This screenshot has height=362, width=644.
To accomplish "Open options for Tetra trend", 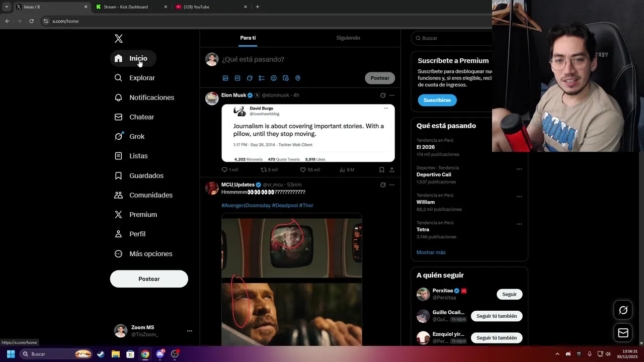I will (x=519, y=224).
